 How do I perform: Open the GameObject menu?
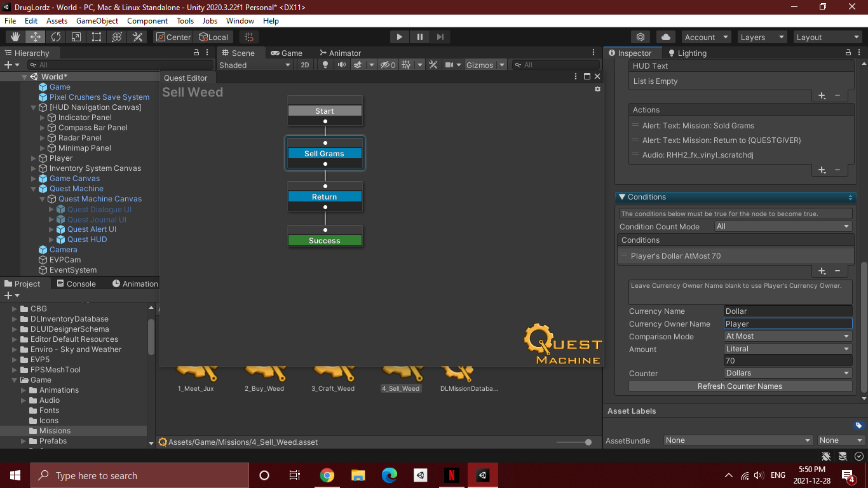pos(97,21)
